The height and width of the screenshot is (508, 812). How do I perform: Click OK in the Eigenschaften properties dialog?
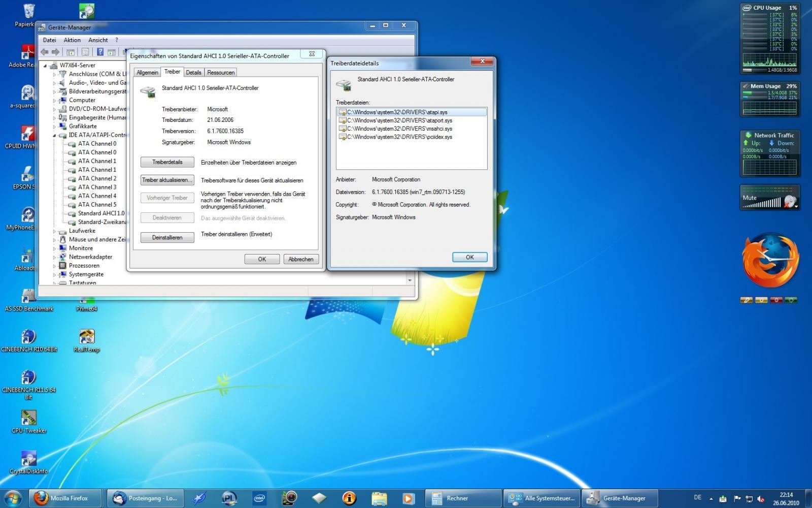[262, 259]
